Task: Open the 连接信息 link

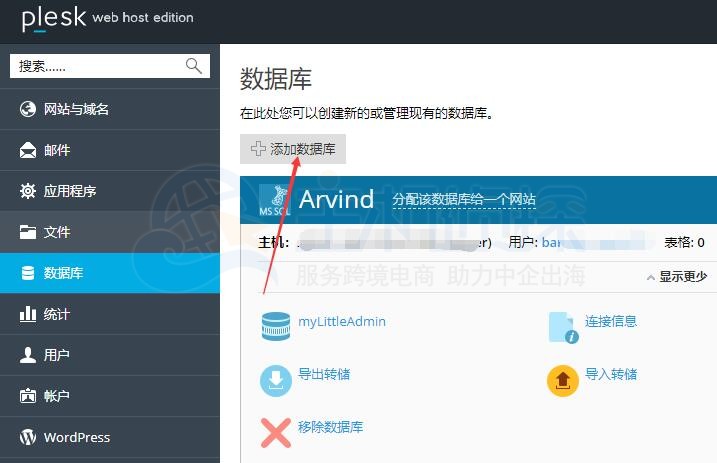Action: point(611,321)
